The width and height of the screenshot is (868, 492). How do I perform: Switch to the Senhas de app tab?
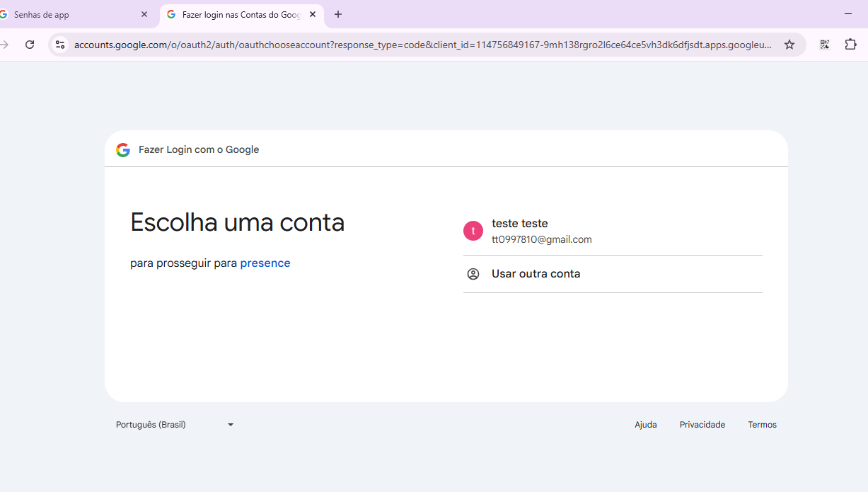(x=74, y=14)
